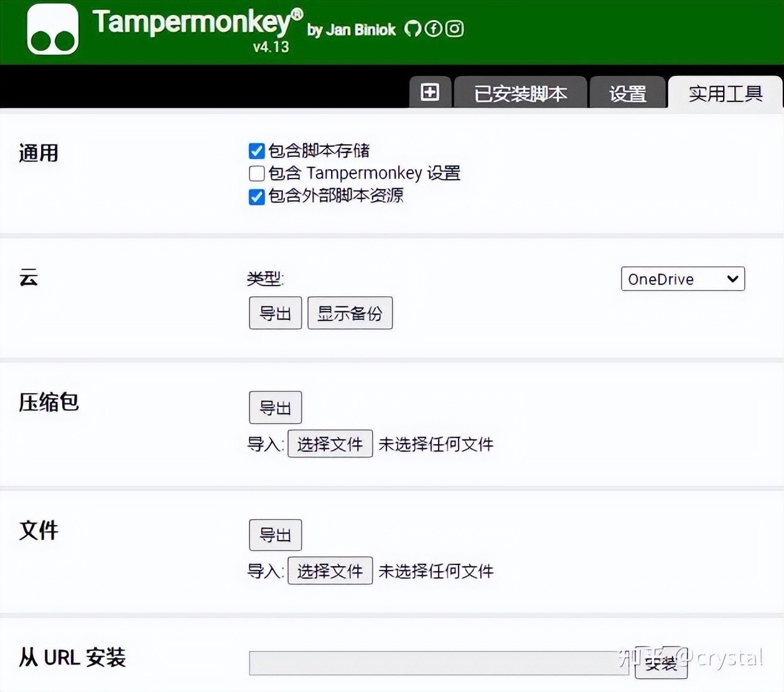This screenshot has width=784, height=692.
Task: Click the Tampermonkey title text
Action: [x=197, y=22]
